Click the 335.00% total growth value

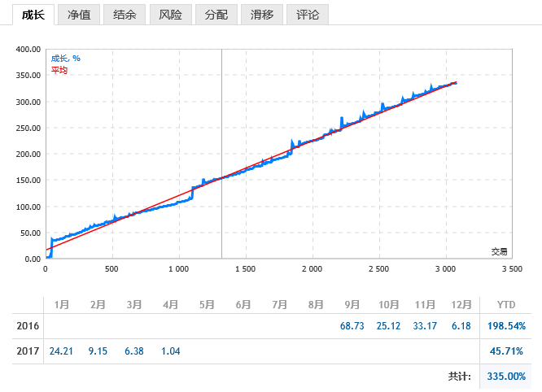506,376
